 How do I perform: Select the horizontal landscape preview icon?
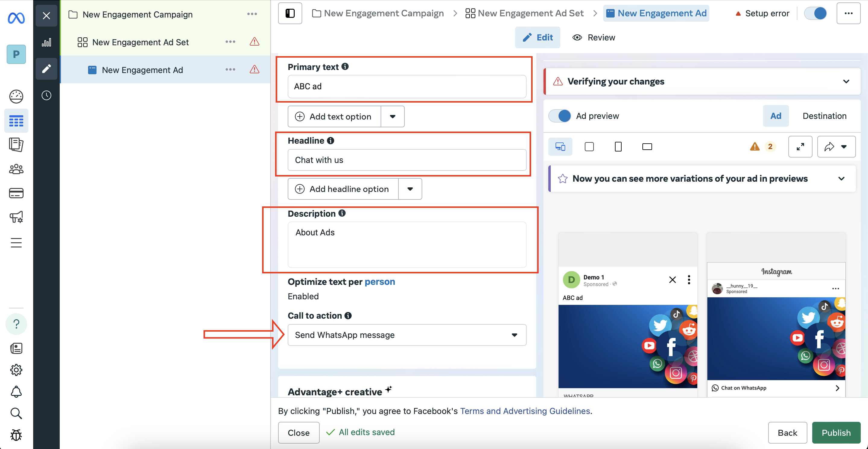pos(647,147)
